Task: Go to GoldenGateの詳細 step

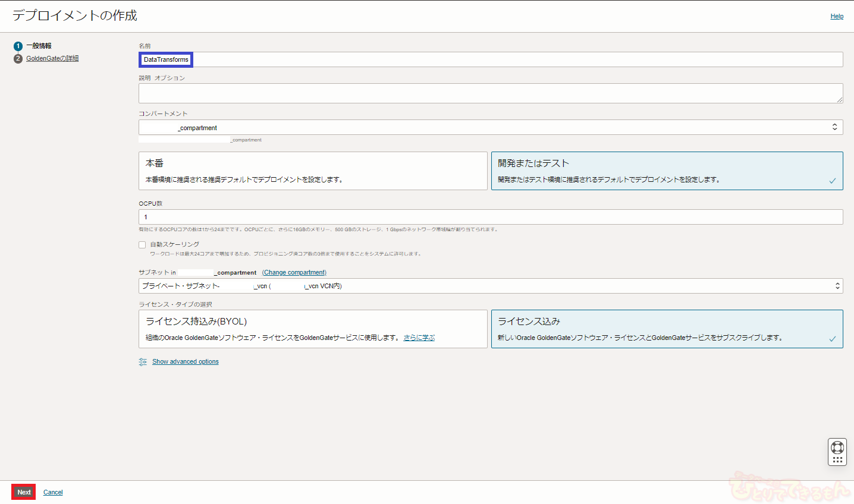Action: 52,59
